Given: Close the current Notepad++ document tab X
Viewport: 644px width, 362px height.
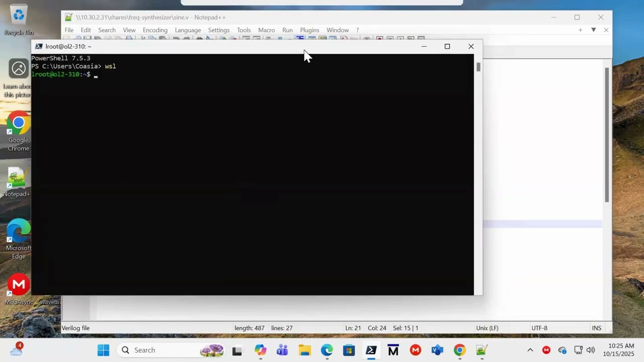Looking at the screenshot, I should pyautogui.click(x=606, y=30).
